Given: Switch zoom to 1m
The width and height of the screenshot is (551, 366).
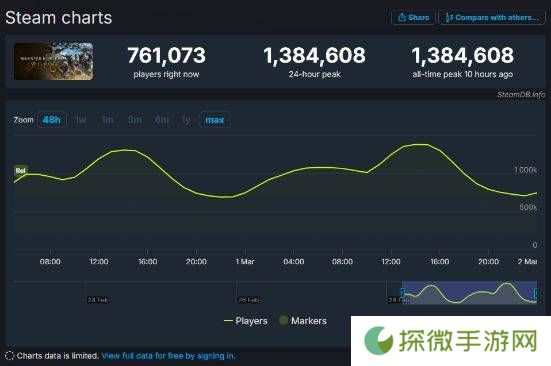Looking at the screenshot, I should pyautogui.click(x=108, y=120).
